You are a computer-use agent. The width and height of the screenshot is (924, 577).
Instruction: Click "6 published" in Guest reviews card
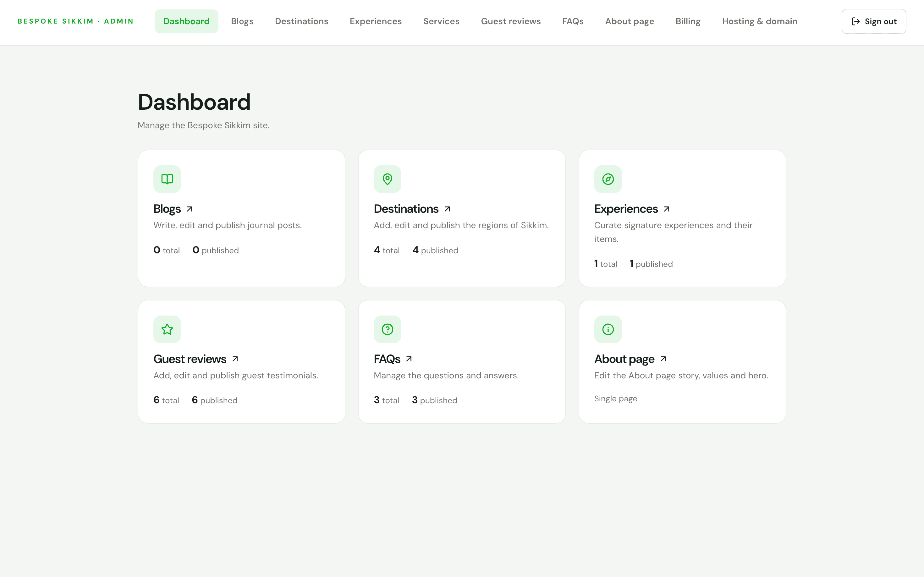pyautogui.click(x=214, y=400)
